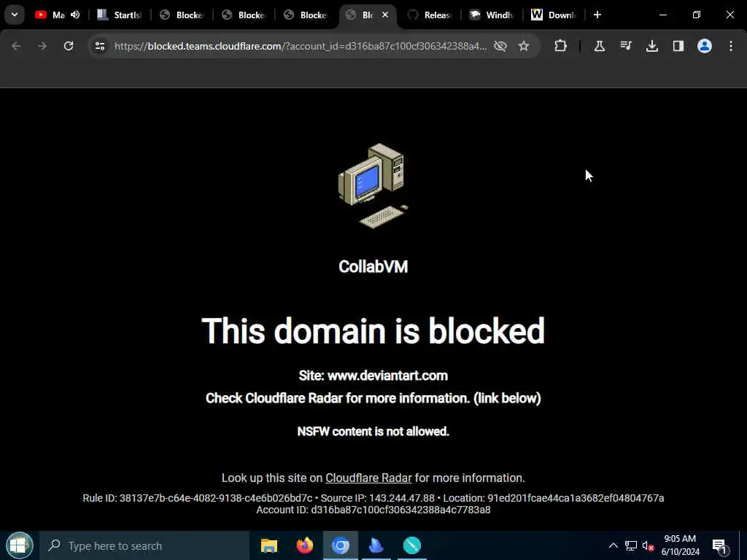Open the Extensions puzzle icon
Screen dimensions: 747x560
coord(561,46)
